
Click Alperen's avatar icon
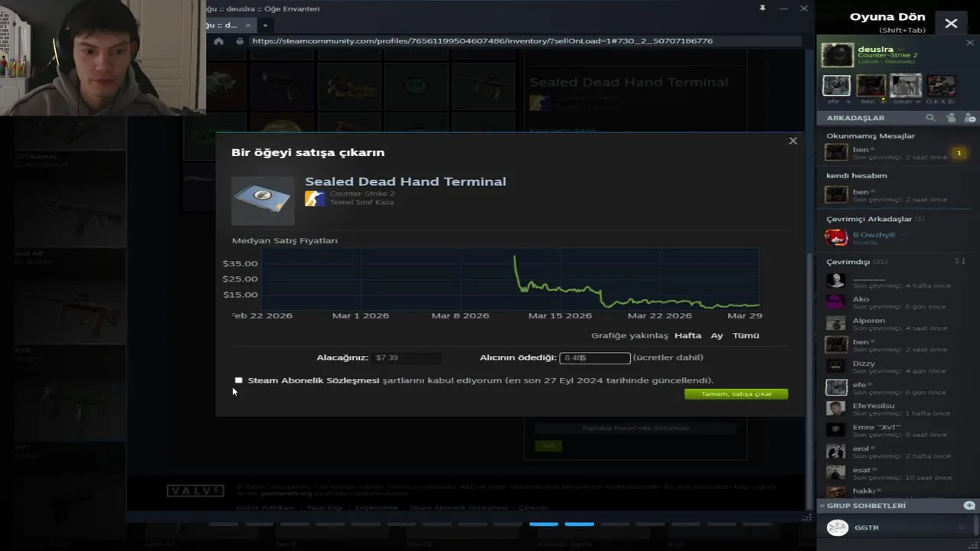tap(836, 324)
